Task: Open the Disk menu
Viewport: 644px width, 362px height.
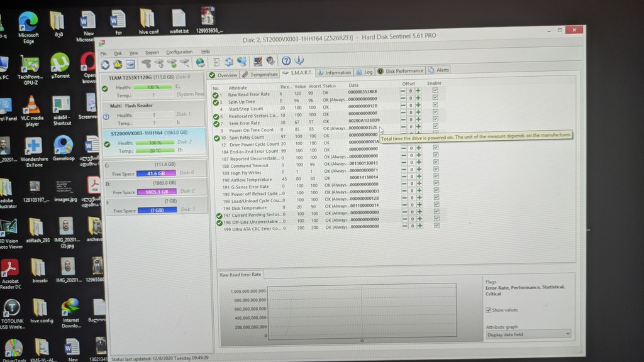Action: tap(118, 53)
